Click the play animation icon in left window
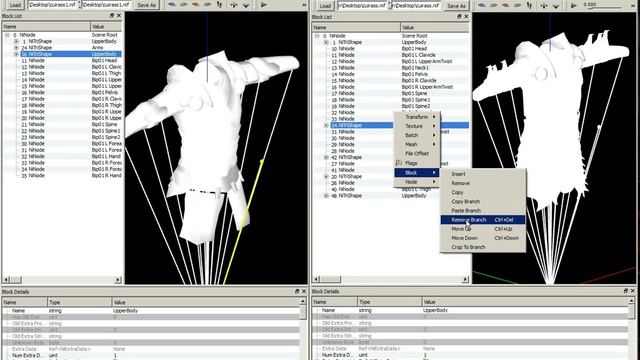This screenshot has width=640, height=360. 264,5
